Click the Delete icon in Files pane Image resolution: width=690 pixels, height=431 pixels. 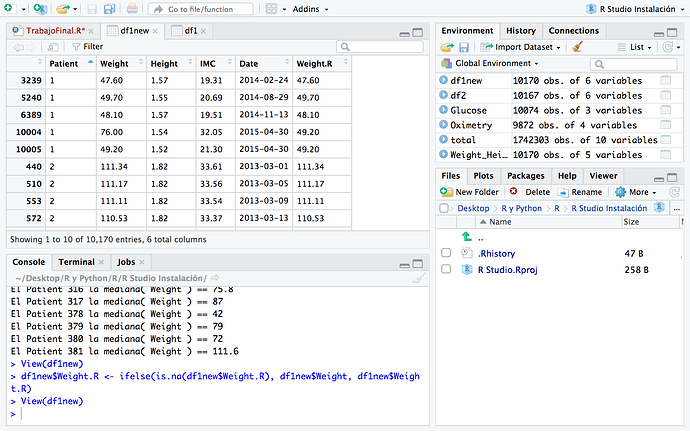point(514,192)
